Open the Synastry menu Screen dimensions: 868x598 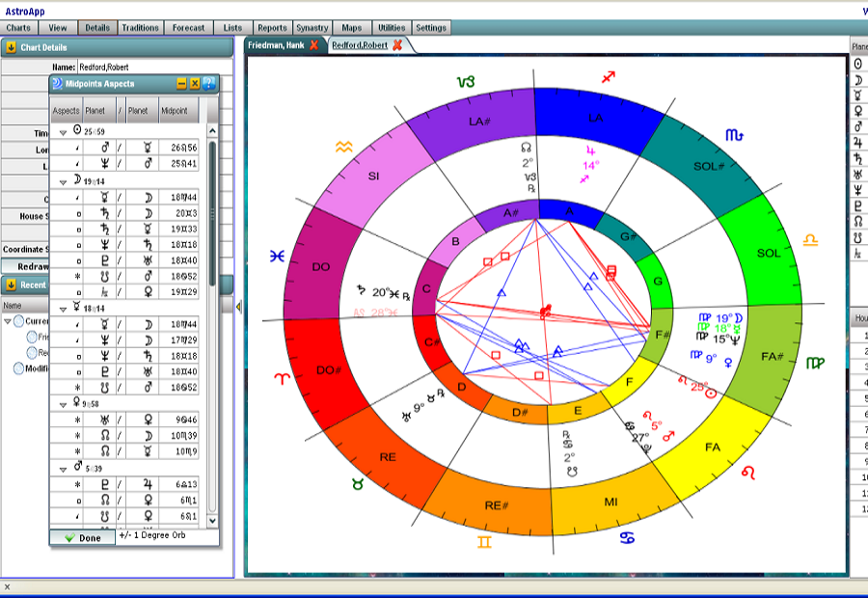pos(312,28)
